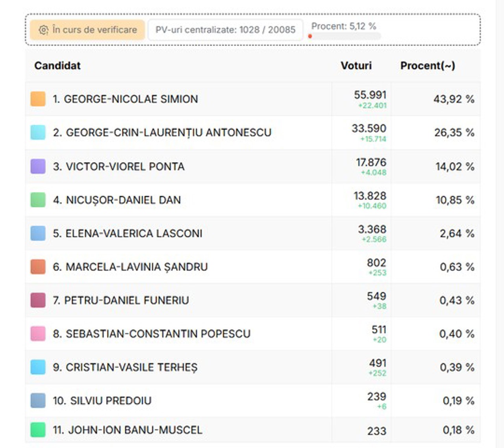Click the orange swatch for George-Nicolae Simion
504x448 pixels.
[38, 99]
